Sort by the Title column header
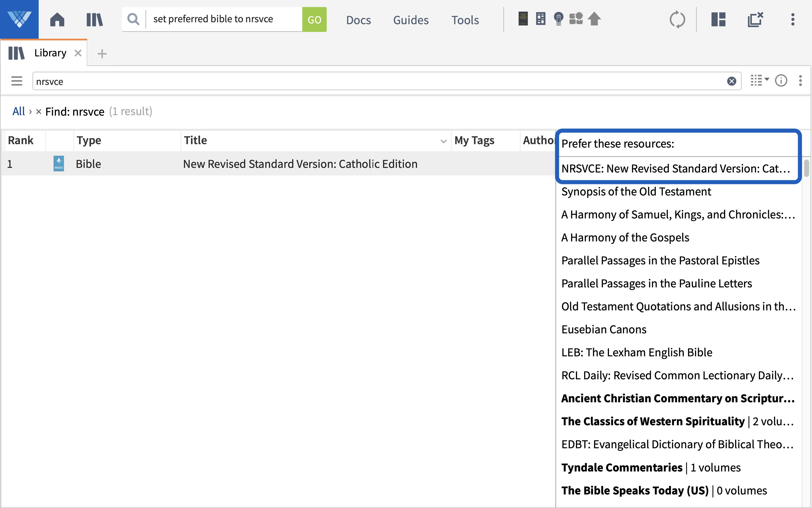 [x=195, y=141]
